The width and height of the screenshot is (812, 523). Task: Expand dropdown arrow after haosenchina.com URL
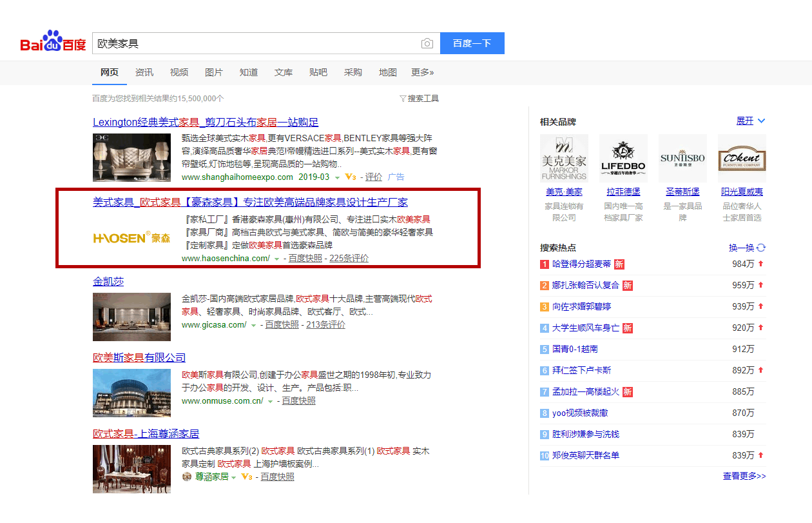[x=276, y=259]
